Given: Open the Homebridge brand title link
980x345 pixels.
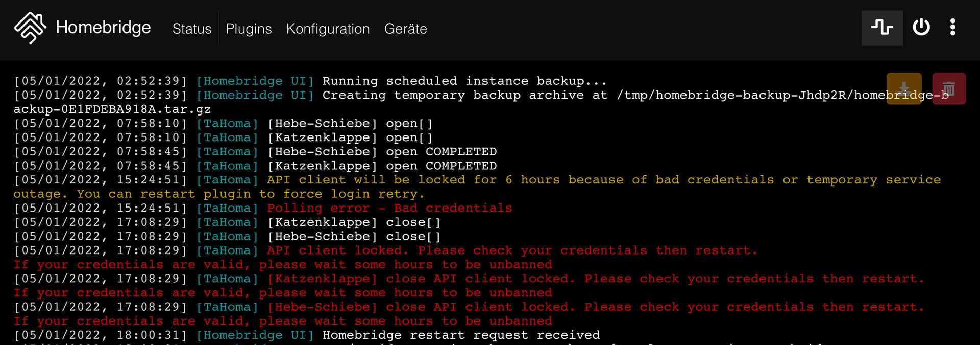Looking at the screenshot, I should (x=103, y=28).
